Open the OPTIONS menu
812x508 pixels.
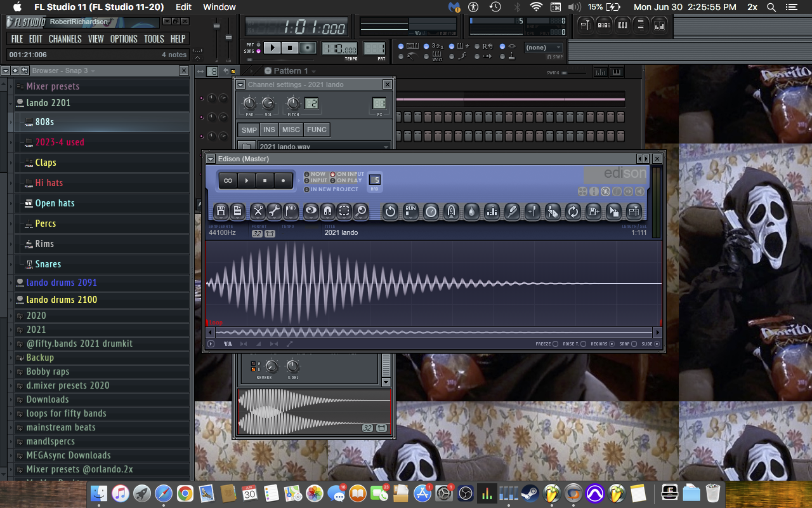tap(124, 39)
